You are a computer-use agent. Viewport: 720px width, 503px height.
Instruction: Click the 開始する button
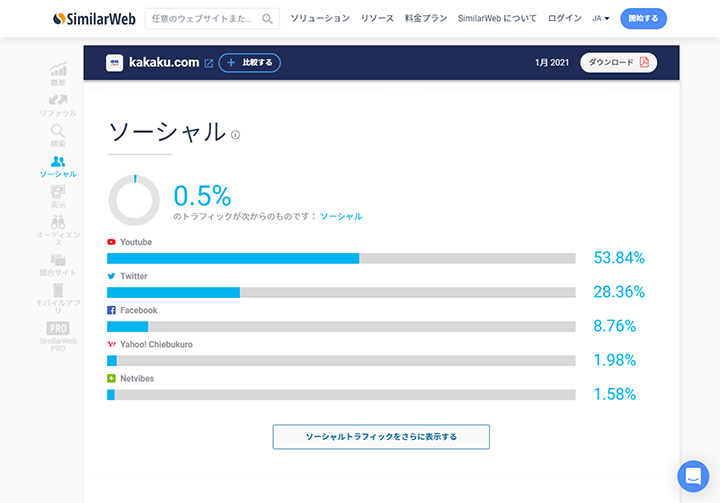(643, 19)
